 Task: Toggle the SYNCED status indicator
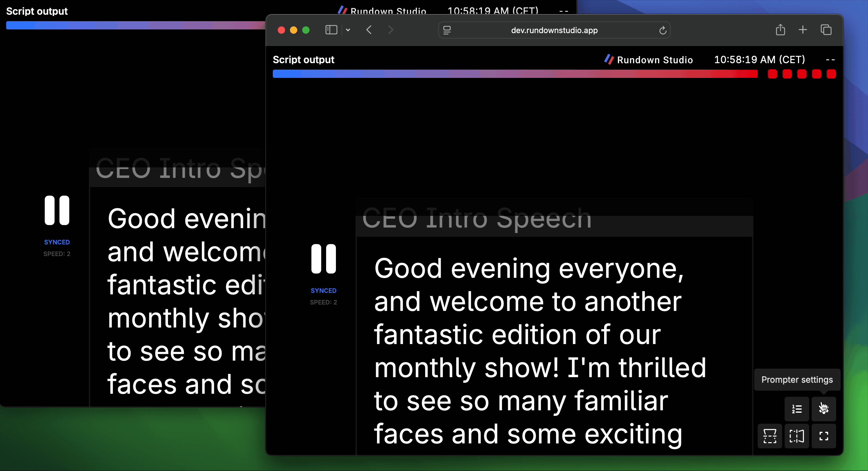click(x=324, y=290)
